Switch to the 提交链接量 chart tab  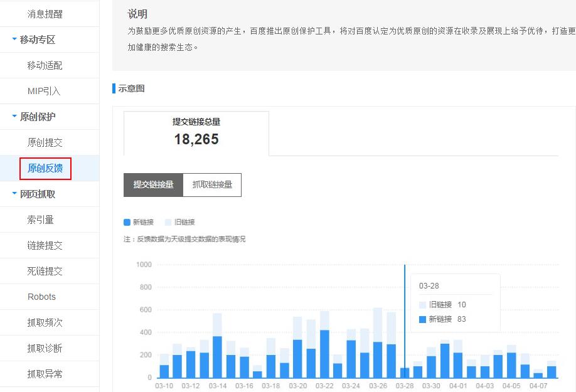153,184
